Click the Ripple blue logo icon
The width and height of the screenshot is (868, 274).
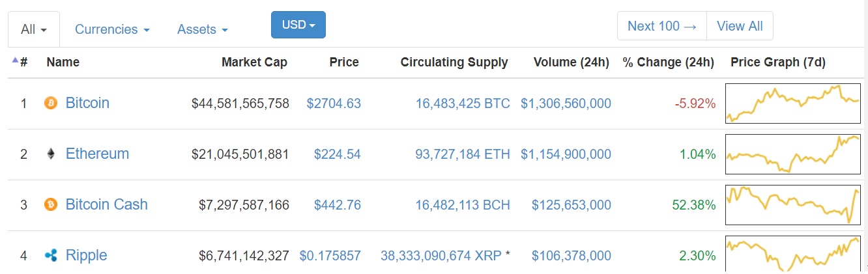pos(51,255)
